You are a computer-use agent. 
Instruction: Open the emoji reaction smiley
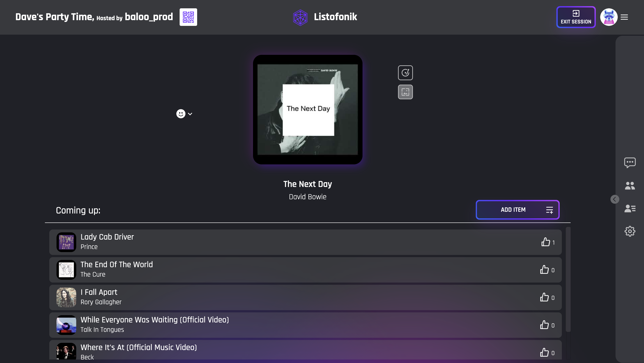click(181, 114)
